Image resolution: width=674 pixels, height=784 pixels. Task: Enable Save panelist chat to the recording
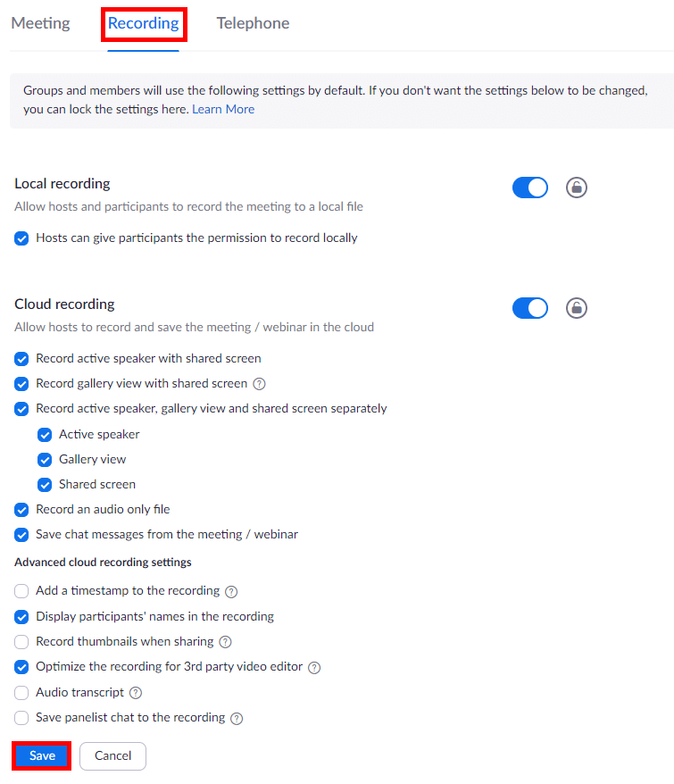[x=22, y=718]
